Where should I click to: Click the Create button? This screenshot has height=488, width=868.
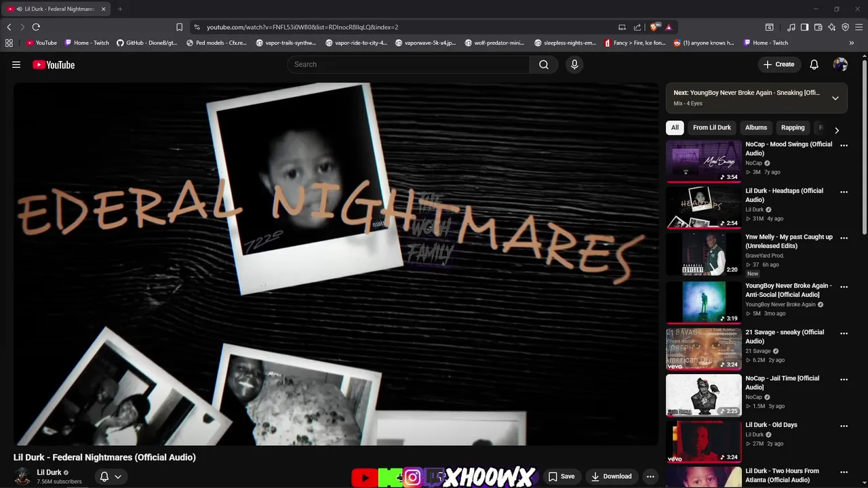[x=778, y=64]
